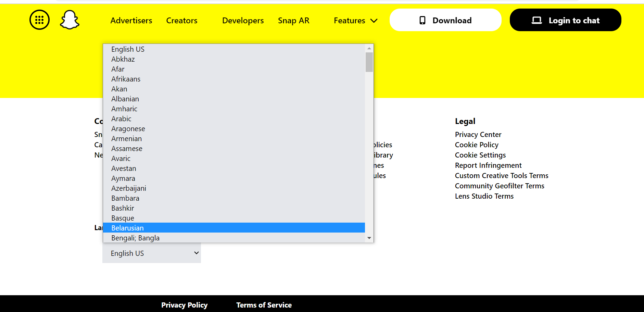Select Basque language option
This screenshot has height=312, width=644.
pyautogui.click(x=234, y=218)
